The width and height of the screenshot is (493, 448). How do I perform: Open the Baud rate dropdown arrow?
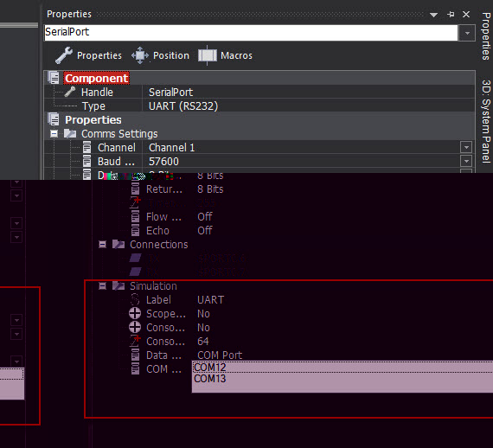466,161
